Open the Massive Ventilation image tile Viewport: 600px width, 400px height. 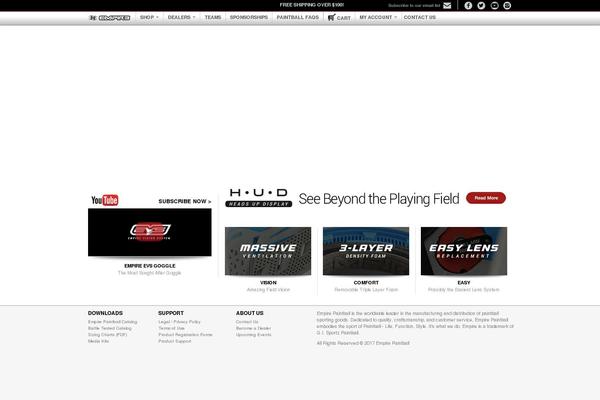(x=268, y=251)
